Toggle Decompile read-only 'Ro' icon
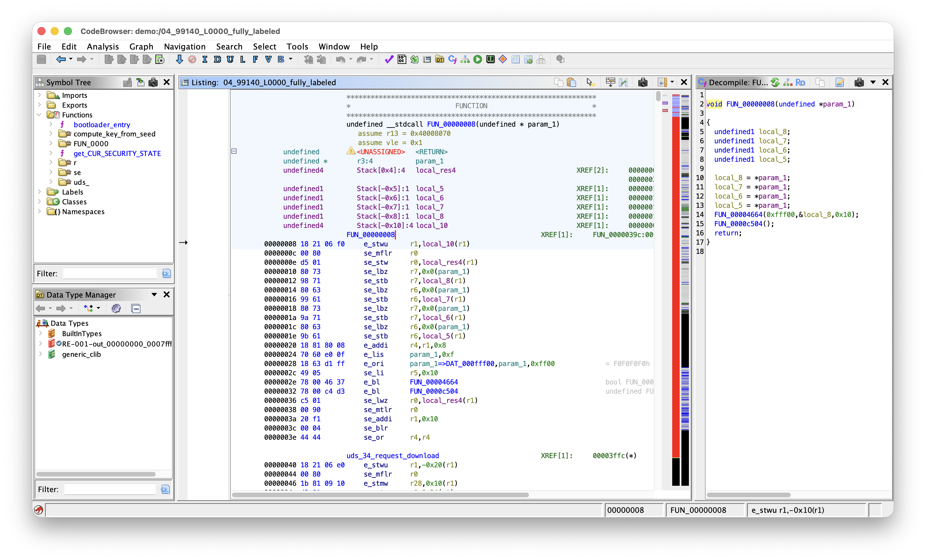 point(801,82)
